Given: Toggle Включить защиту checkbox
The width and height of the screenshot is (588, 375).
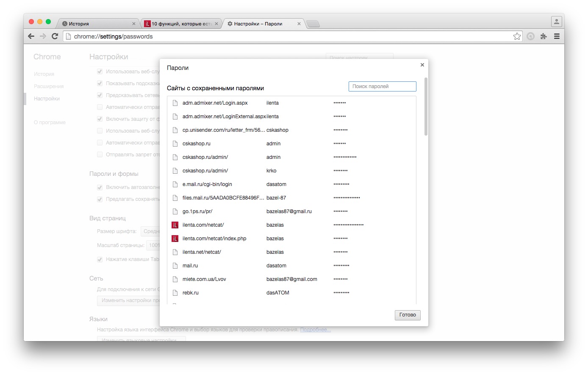Looking at the screenshot, I should point(100,119).
